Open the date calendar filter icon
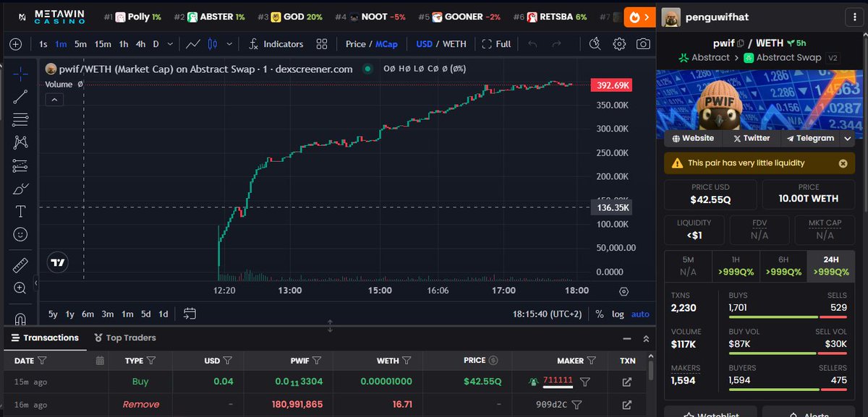868x417 pixels. pyautogui.click(x=100, y=360)
